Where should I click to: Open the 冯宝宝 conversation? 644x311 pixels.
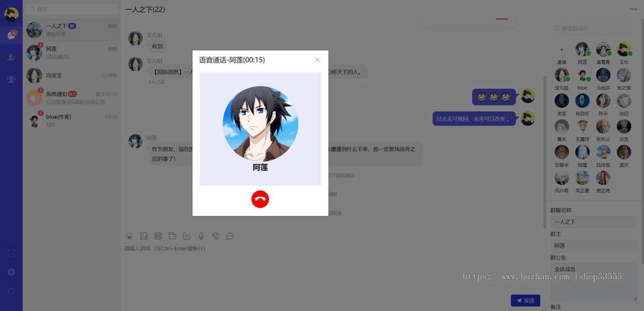72,75
